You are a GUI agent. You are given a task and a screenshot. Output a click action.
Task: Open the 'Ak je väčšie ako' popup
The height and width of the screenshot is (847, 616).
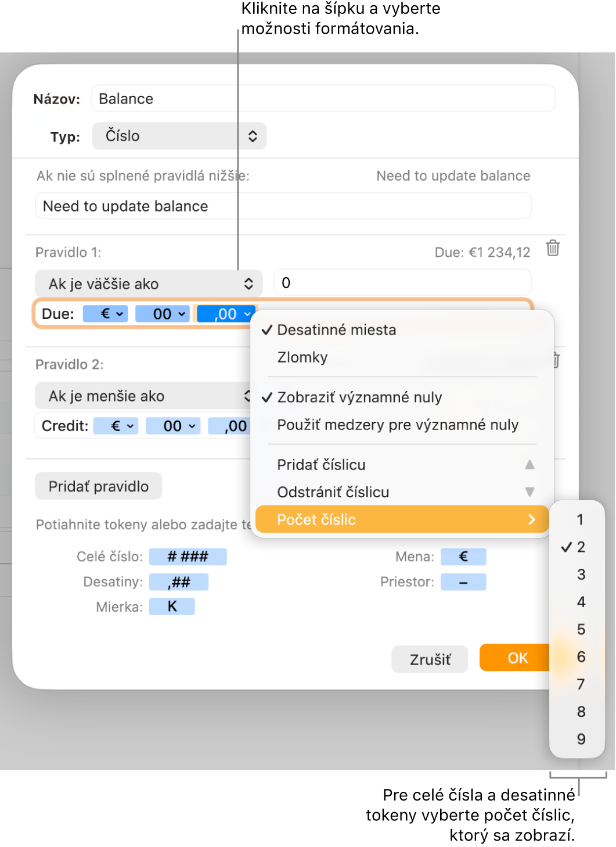[x=149, y=283]
